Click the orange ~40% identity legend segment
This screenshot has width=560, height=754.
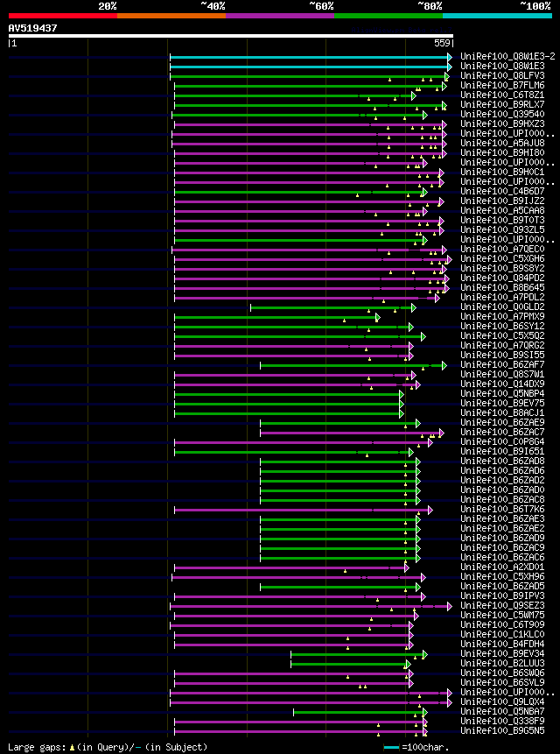coord(171,16)
